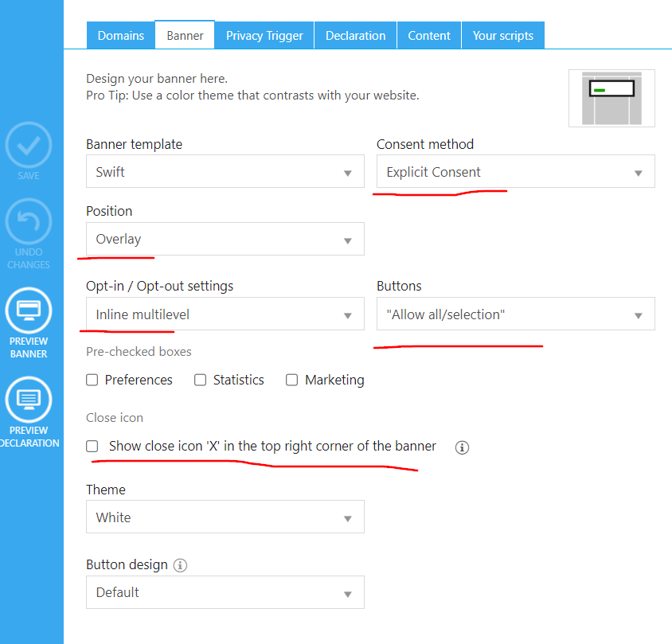Choose a Theme from the dropdown

click(225, 517)
